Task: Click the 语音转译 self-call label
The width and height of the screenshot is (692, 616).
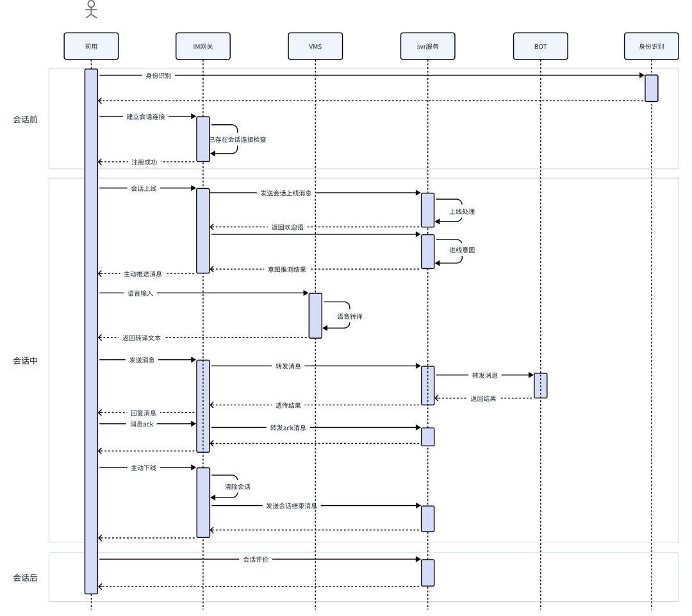Action: click(350, 316)
